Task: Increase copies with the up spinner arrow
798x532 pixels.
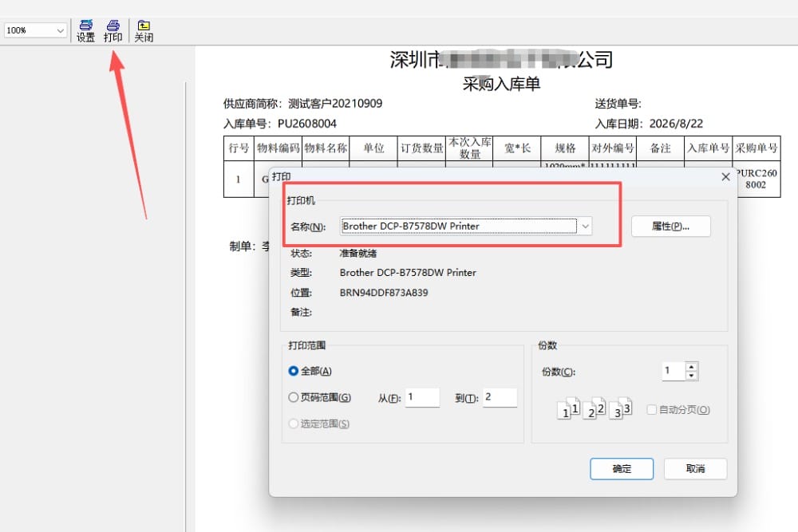Action: [x=691, y=366]
